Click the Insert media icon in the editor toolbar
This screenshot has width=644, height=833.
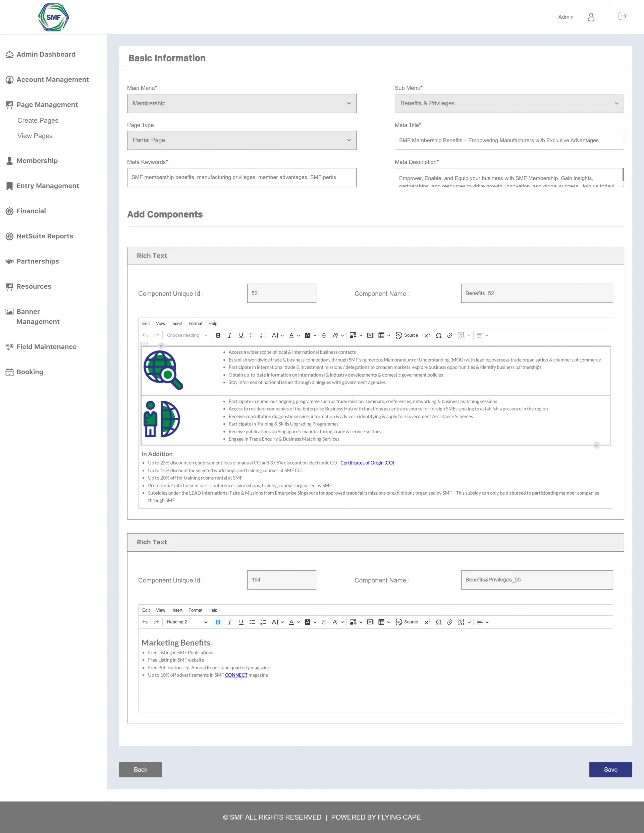(370, 335)
